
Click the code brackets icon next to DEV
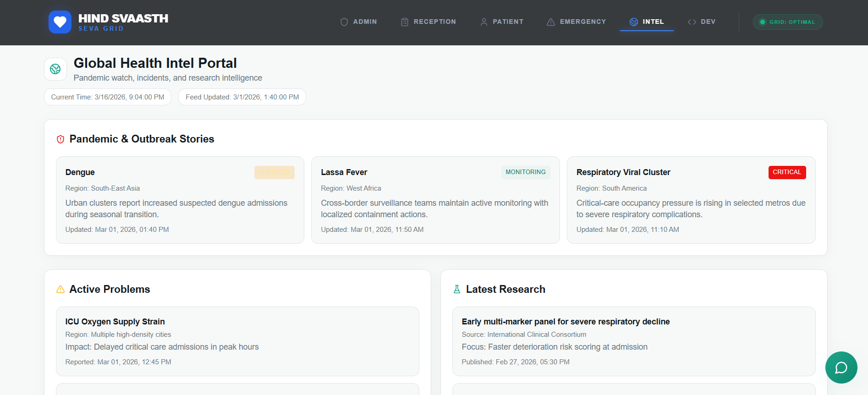[x=692, y=22]
